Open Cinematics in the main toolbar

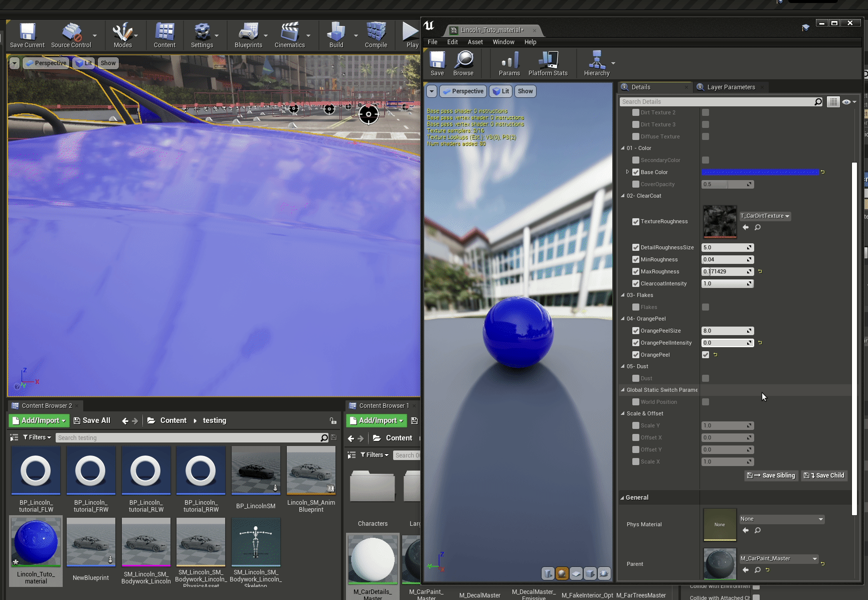290,35
